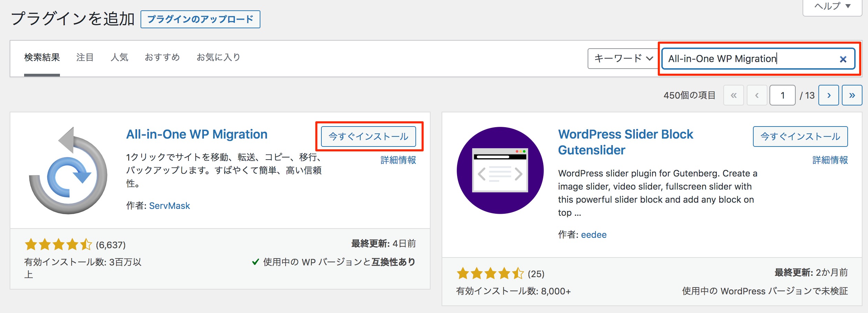Switch to the 注目 tab

pyautogui.click(x=85, y=57)
